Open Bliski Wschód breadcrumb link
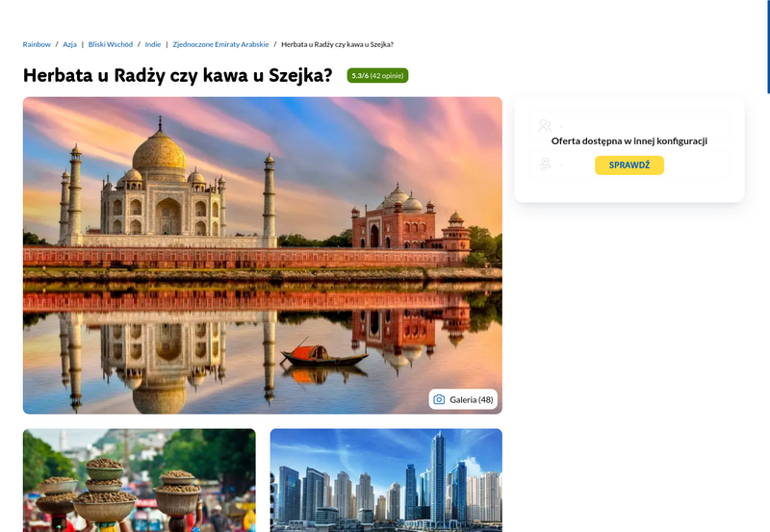 pos(111,44)
